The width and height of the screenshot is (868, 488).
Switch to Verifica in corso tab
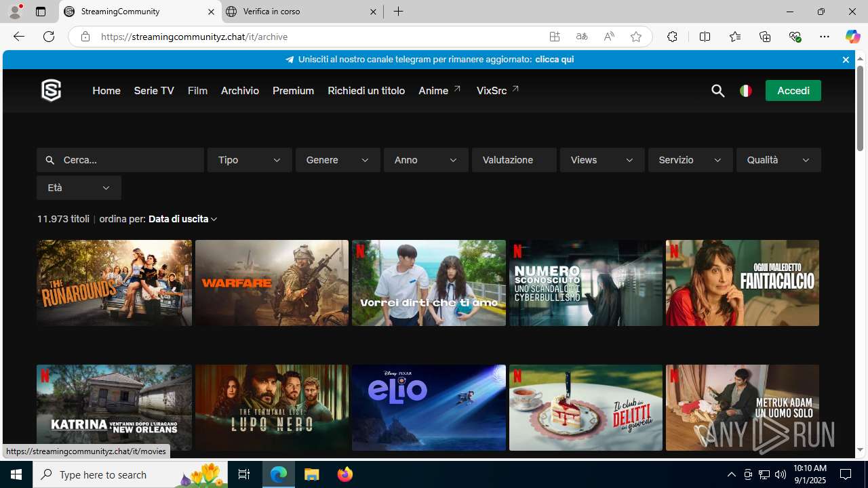[302, 12]
